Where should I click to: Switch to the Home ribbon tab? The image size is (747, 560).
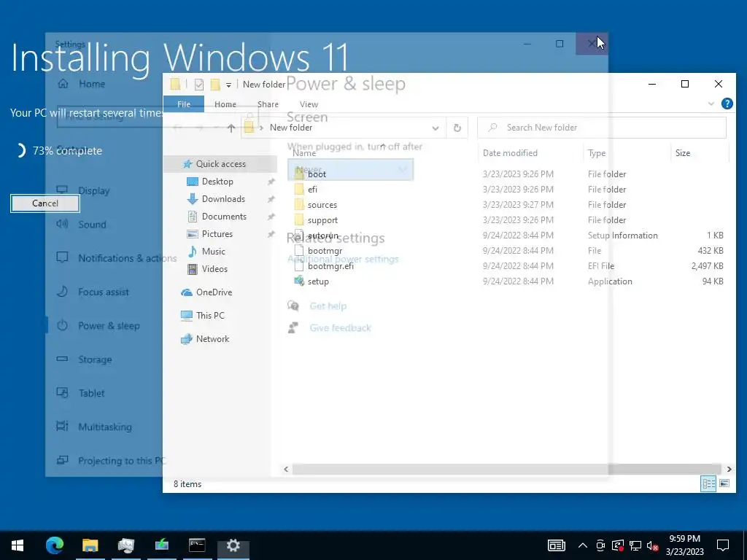[x=225, y=104]
